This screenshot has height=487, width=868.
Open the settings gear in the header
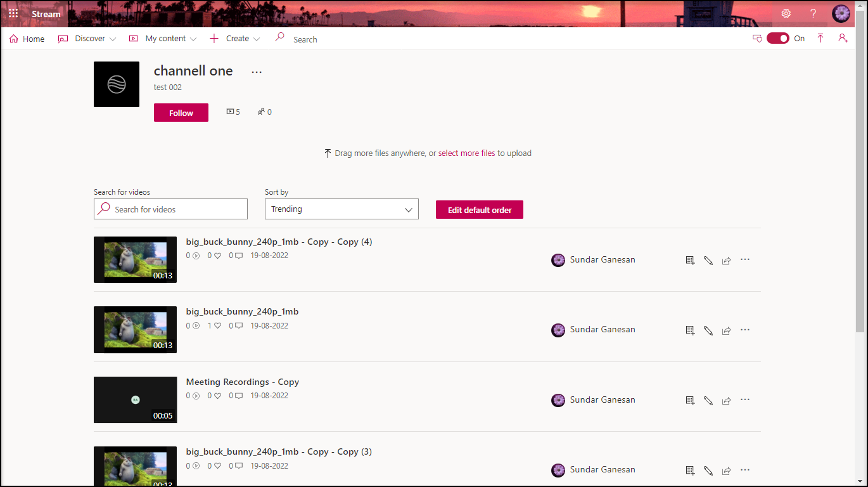(x=786, y=13)
